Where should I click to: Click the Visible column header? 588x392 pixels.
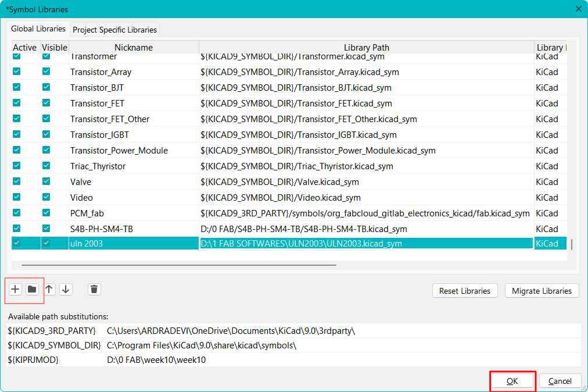pyautogui.click(x=55, y=47)
